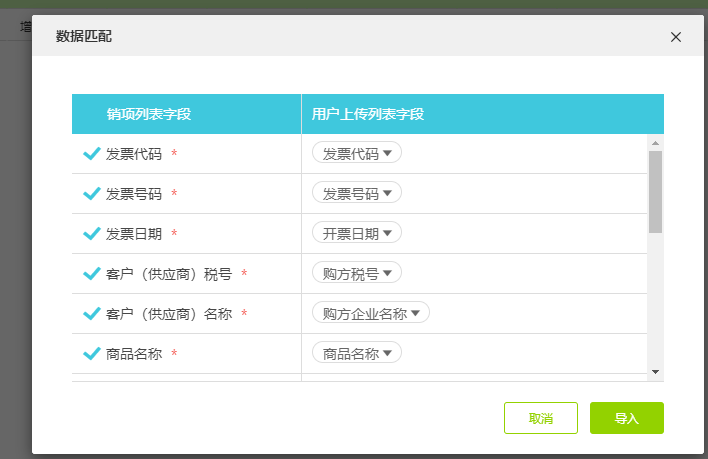The image size is (708, 459).
Task: Open the 发票代码 field mapping dropdown
Action: coord(357,153)
